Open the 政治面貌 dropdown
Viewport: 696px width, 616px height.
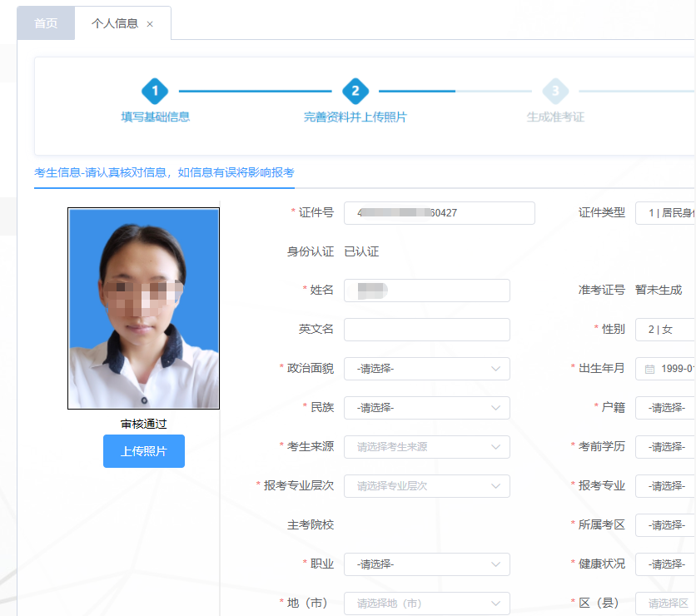click(426, 369)
